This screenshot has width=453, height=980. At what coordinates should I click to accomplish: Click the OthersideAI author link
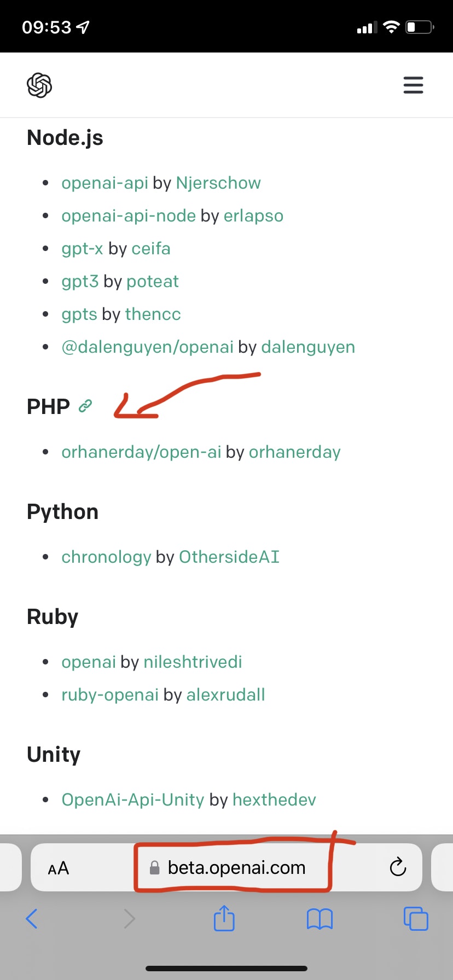[x=229, y=557]
